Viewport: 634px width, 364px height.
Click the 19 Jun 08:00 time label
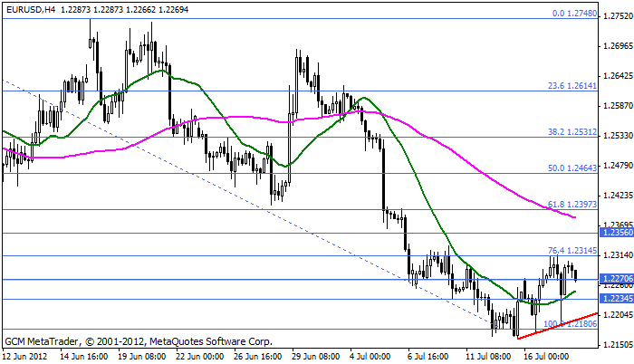(x=142, y=357)
